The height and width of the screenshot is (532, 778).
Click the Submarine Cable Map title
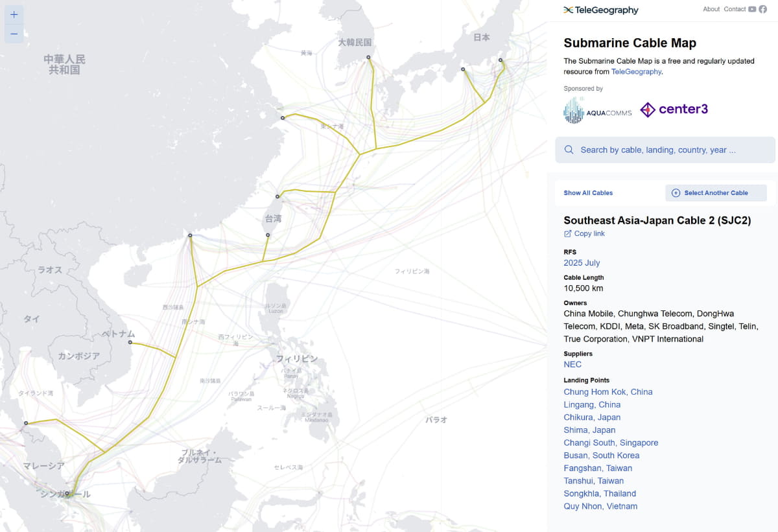(x=630, y=43)
